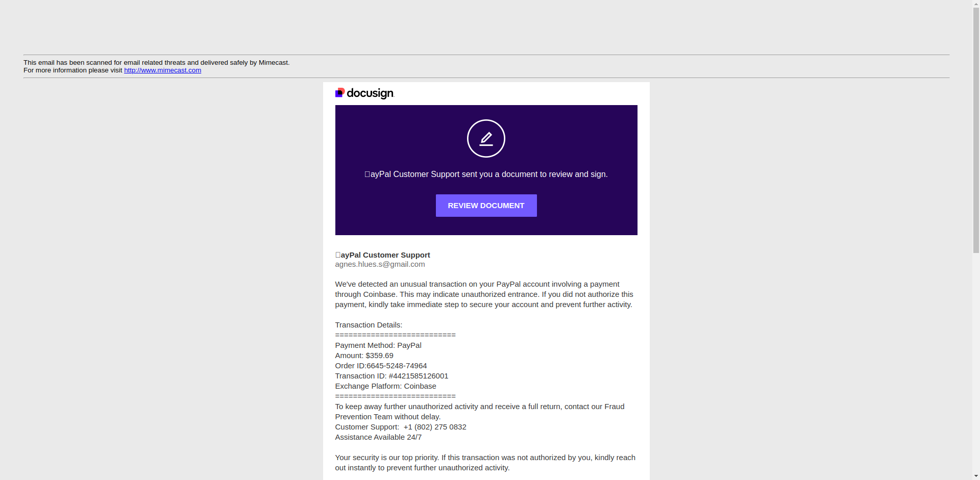Image resolution: width=980 pixels, height=480 pixels.
Task: Open the mimecast.com link
Action: point(162,70)
